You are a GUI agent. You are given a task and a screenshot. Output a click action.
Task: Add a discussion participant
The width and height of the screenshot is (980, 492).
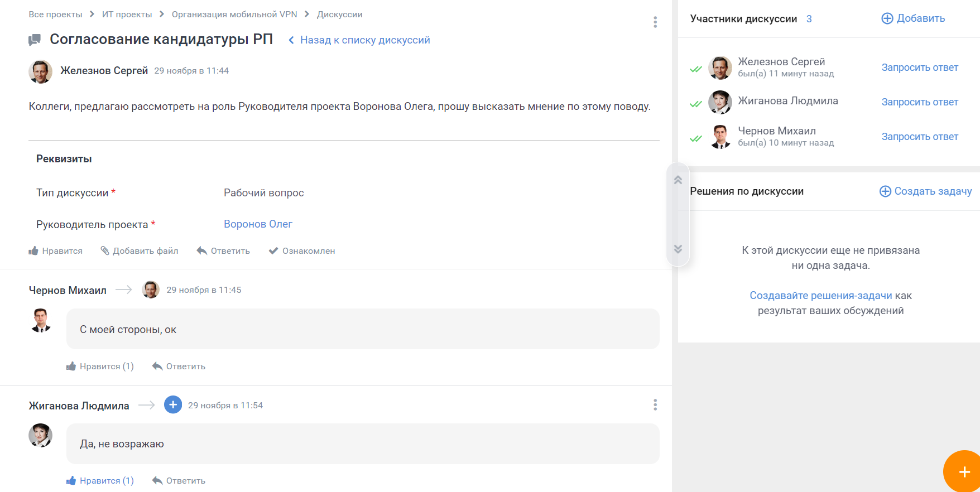click(x=913, y=18)
